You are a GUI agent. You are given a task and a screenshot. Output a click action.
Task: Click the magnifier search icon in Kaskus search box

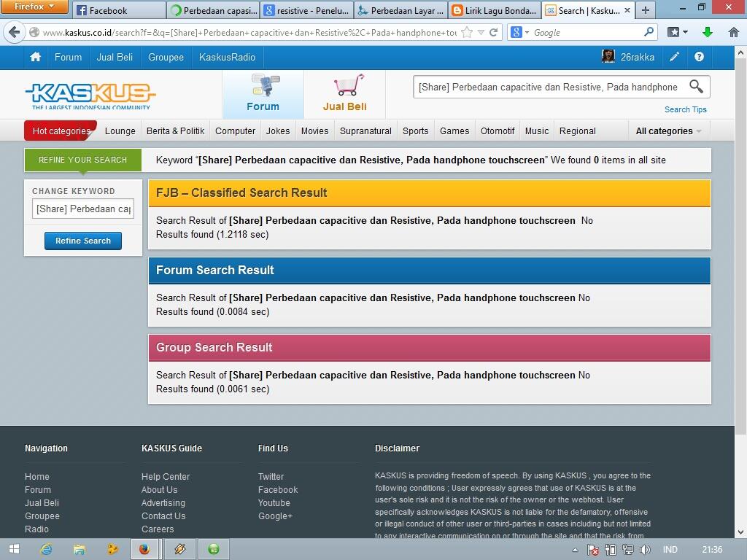(x=696, y=87)
